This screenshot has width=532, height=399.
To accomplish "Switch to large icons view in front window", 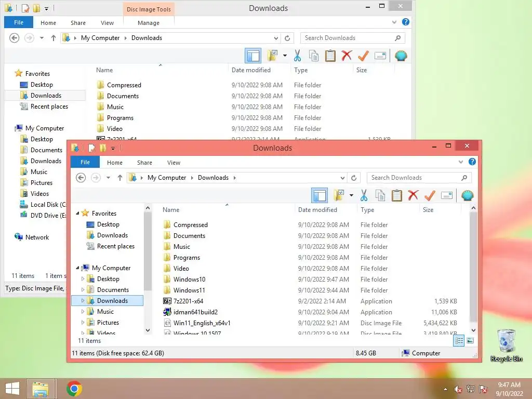I will [470, 341].
